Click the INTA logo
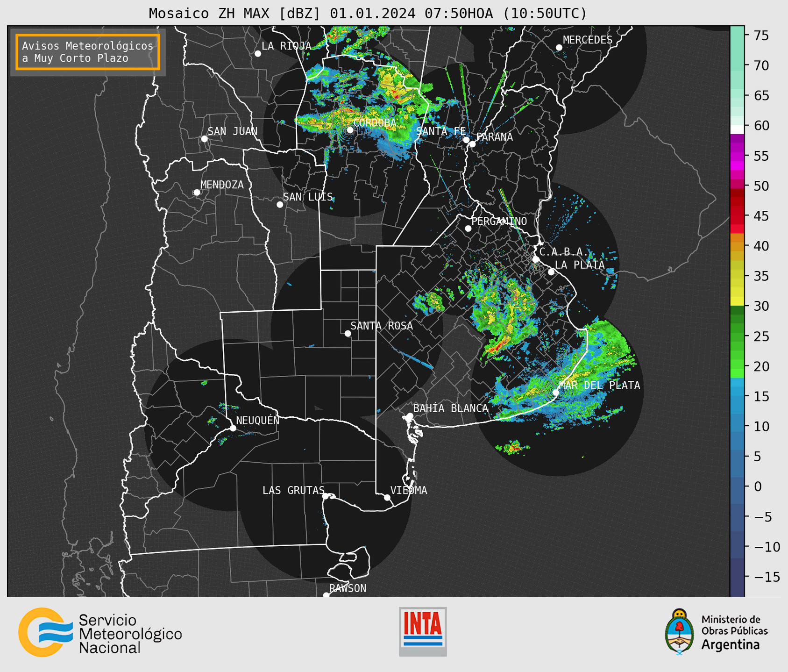This screenshot has height=672, width=788. [423, 631]
